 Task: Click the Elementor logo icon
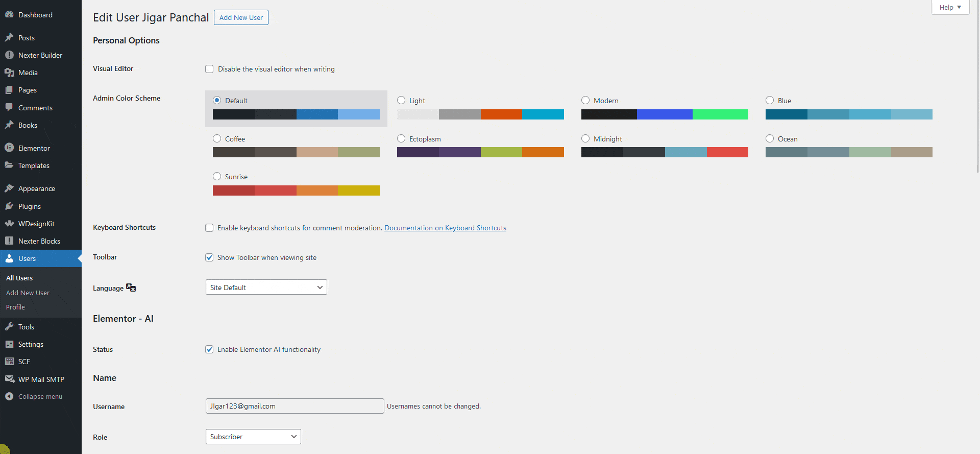[9, 148]
